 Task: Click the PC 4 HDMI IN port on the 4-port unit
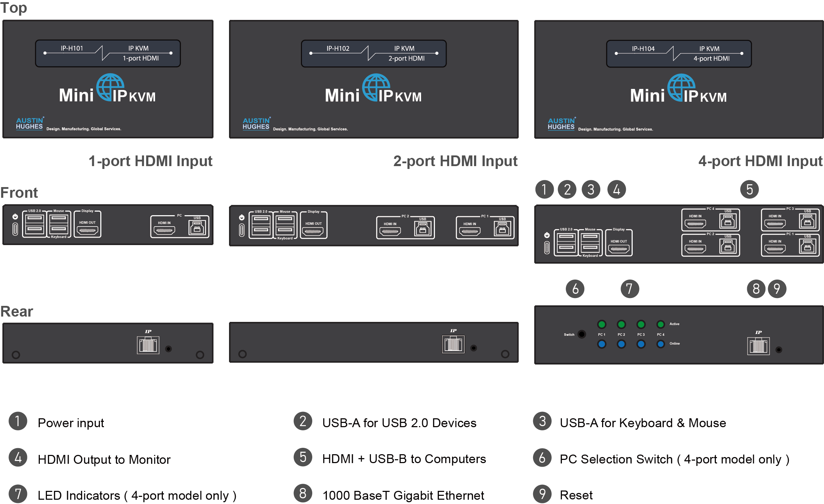pos(695,224)
